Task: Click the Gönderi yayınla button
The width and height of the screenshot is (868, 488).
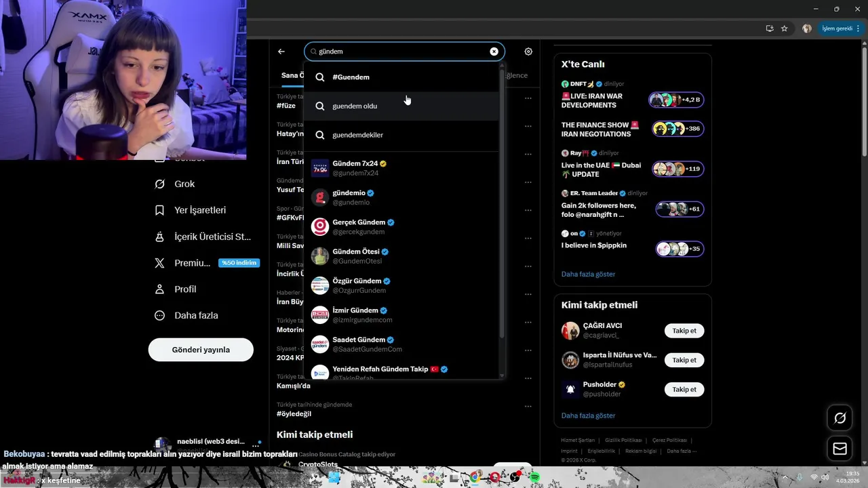Action: [201, 350]
